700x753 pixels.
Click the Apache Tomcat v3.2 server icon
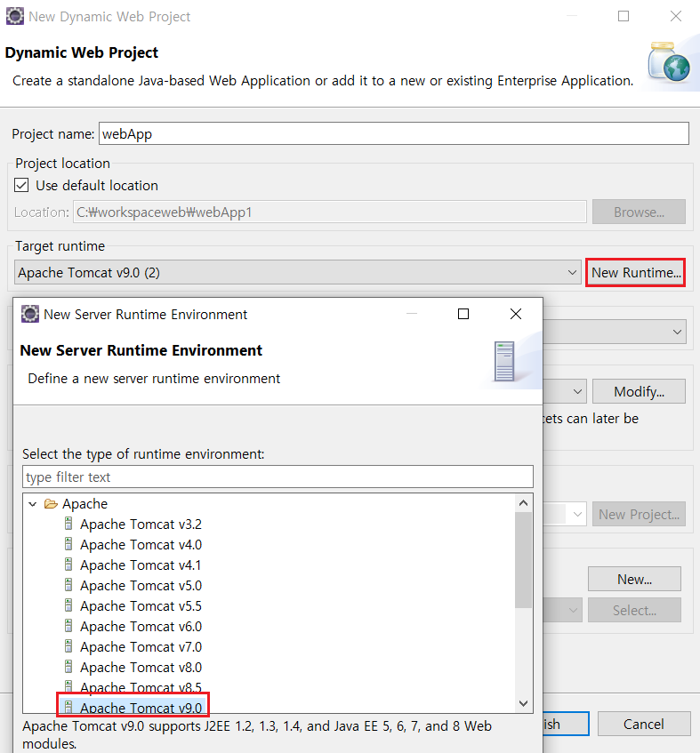68,524
